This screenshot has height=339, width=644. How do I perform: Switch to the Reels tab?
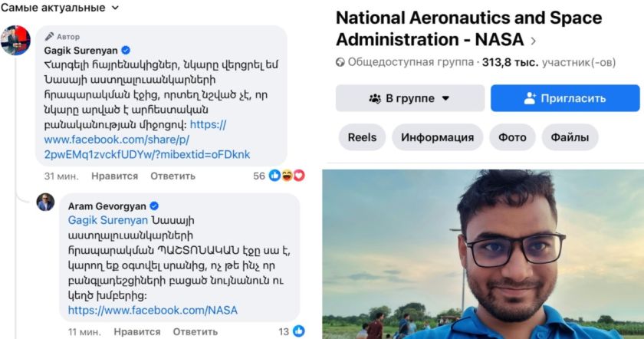pos(362,137)
